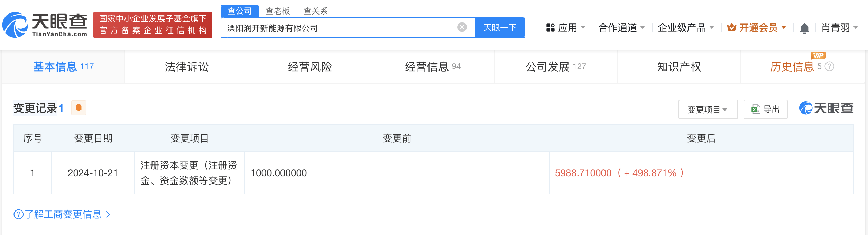This screenshot has height=235, width=868.
Task: Click the TianYanCha logo at top left
Action: pos(45,25)
